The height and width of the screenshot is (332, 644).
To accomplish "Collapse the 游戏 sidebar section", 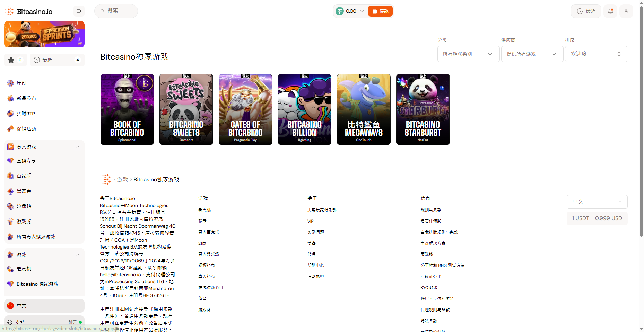I will 78,255.
